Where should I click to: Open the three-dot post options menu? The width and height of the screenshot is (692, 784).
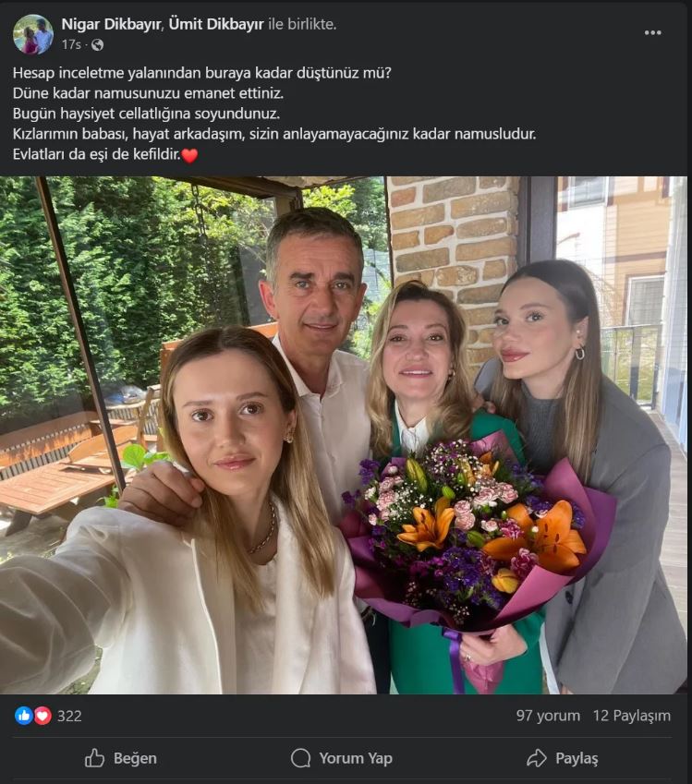pos(652,33)
